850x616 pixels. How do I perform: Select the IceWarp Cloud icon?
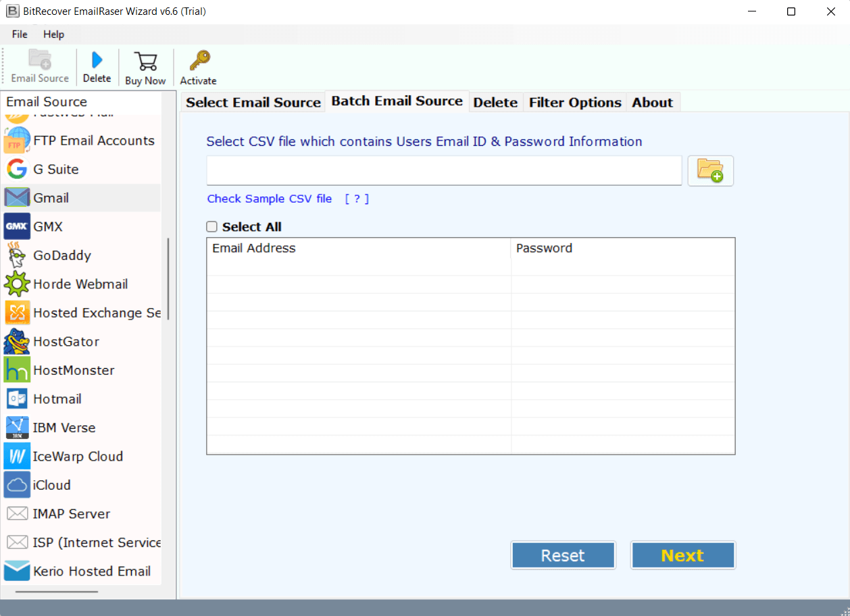point(17,456)
